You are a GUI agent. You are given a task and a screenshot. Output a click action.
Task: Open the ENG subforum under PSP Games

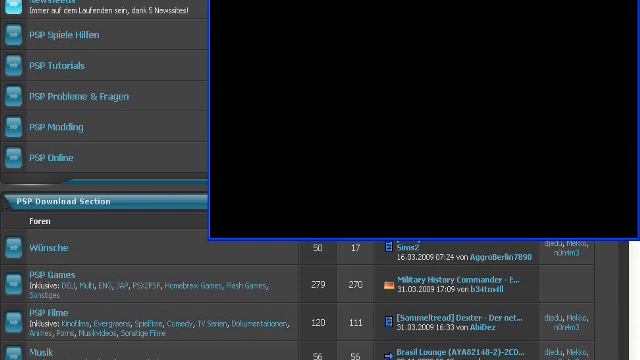[x=105, y=286]
